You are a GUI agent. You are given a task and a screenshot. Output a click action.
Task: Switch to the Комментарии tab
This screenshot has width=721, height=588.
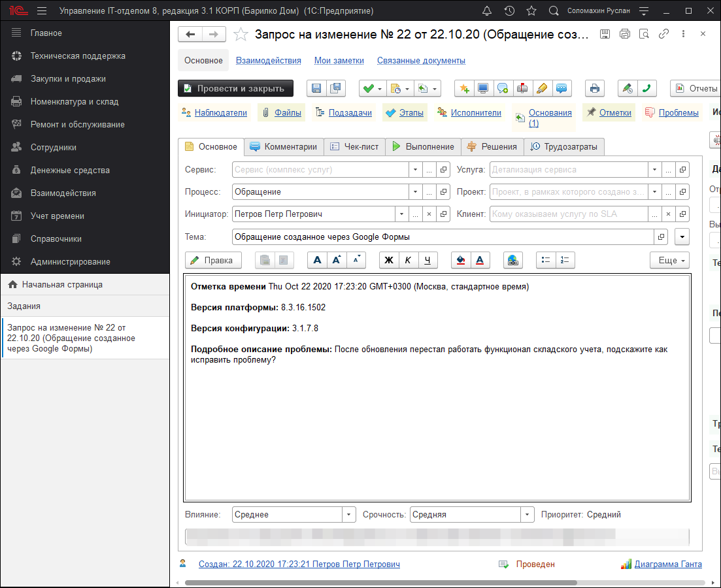(x=283, y=147)
